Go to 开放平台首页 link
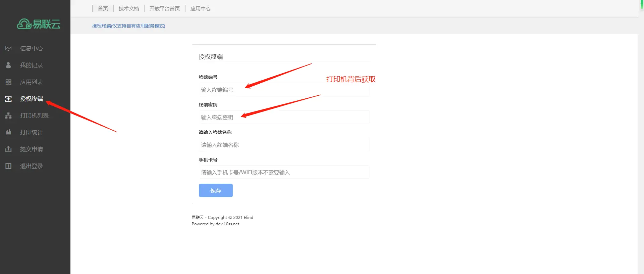 pyautogui.click(x=165, y=8)
